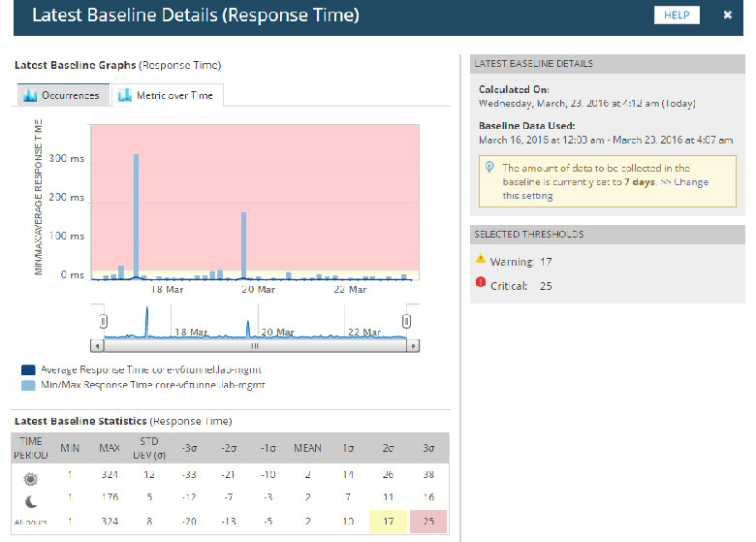Click the daytime sun icon row
756x542 pixels.
point(29,478)
